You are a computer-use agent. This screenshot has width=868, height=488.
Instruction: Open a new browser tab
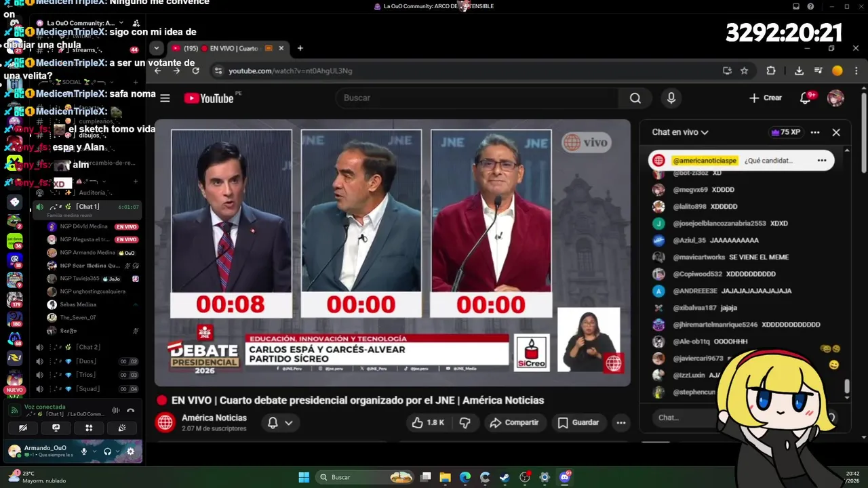coord(300,48)
